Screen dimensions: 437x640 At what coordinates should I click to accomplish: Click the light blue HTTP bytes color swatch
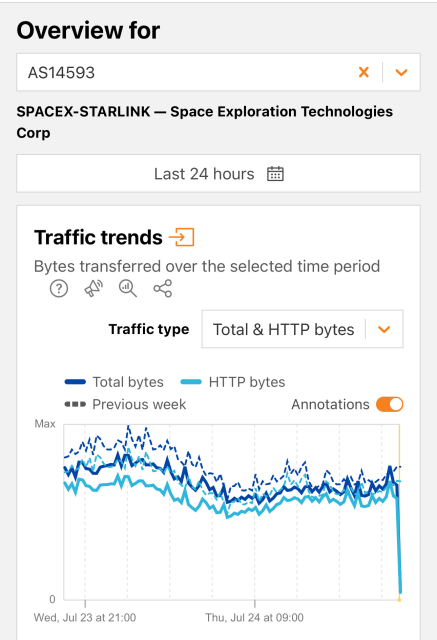[x=191, y=382]
